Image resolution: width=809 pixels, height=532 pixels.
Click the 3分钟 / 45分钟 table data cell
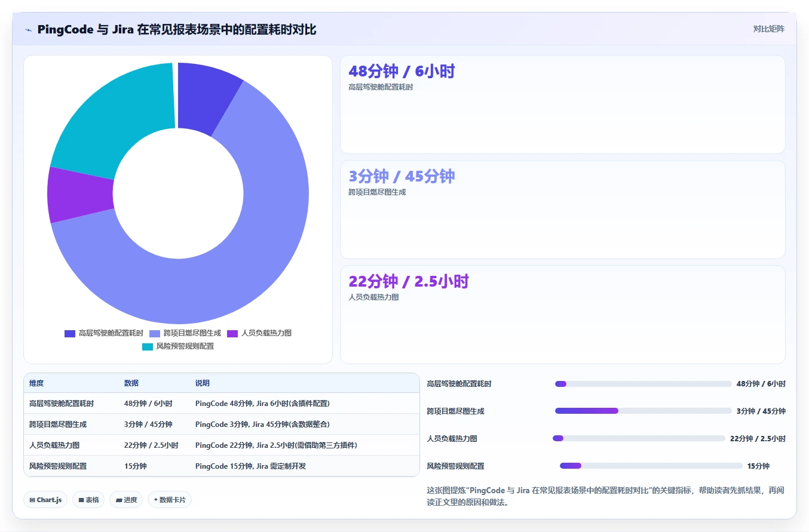pyautogui.click(x=148, y=425)
